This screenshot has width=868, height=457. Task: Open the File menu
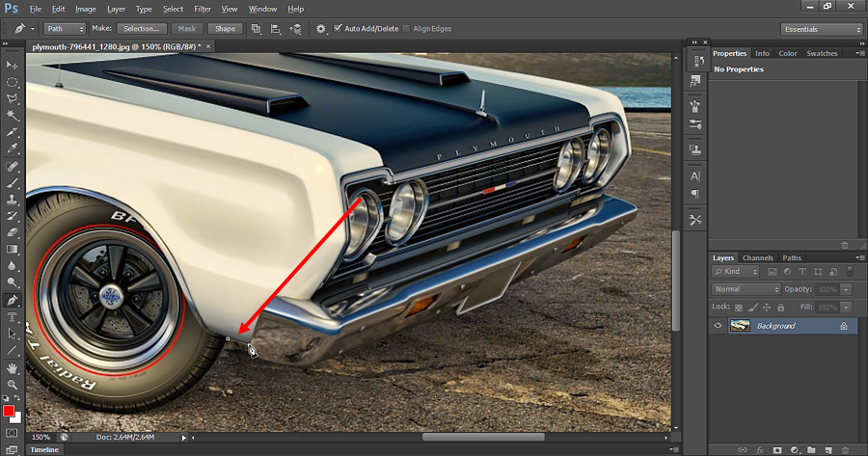pyautogui.click(x=36, y=9)
